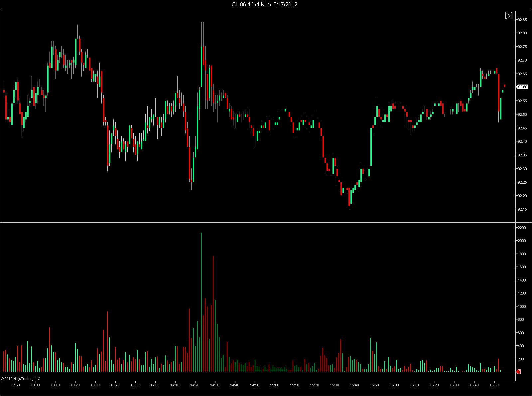Click the 14:30 time axis label
The width and height of the screenshot is (532, 396).
point(215,385)
